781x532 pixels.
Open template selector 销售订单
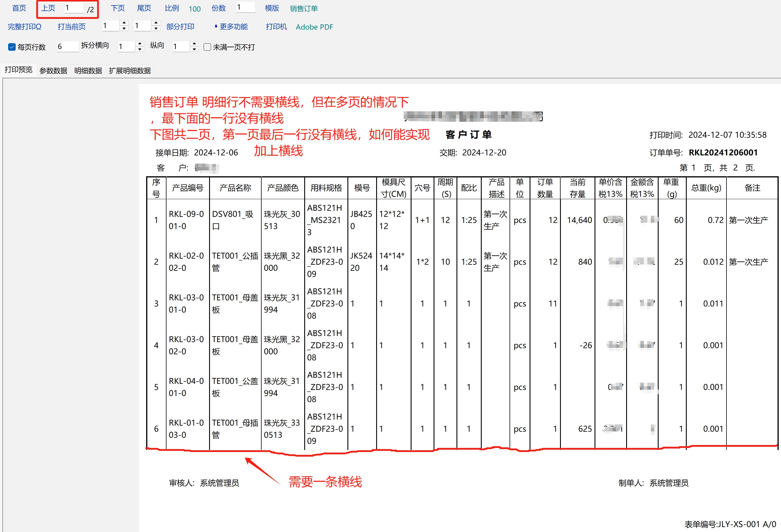point(303,8)
